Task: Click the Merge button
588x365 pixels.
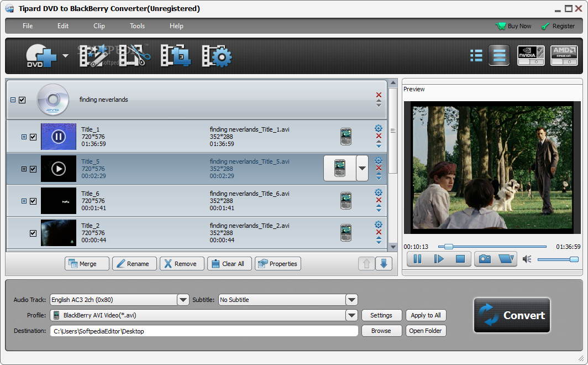Action: pyautogui.click(x=87, y=264)
